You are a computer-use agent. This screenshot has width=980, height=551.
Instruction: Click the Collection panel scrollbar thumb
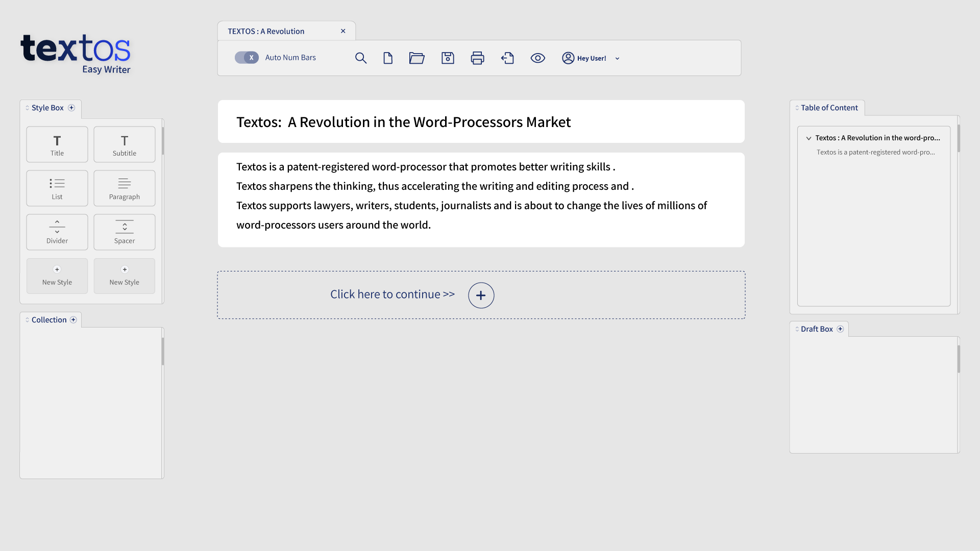tap(163, 352)
